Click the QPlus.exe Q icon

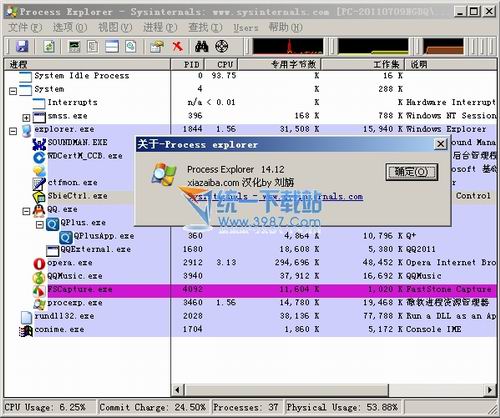click(52, 224)
